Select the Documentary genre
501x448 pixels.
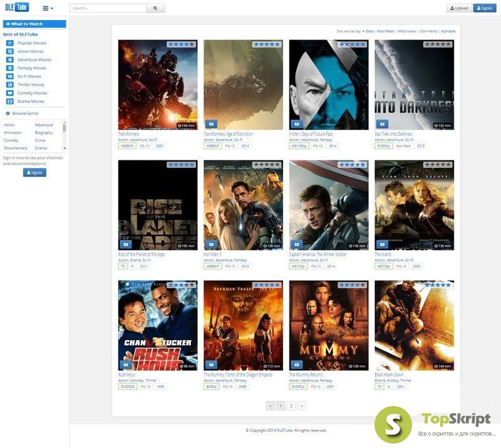16,148
